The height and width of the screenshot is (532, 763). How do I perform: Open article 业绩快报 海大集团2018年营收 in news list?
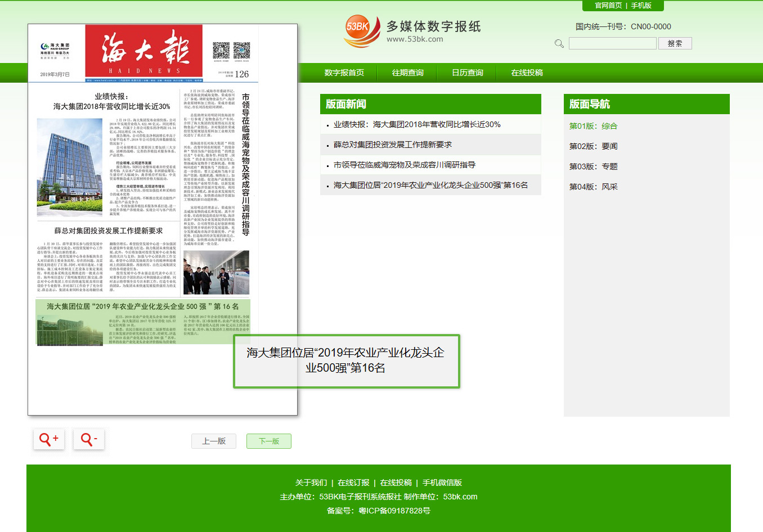[x=417, y=124]
